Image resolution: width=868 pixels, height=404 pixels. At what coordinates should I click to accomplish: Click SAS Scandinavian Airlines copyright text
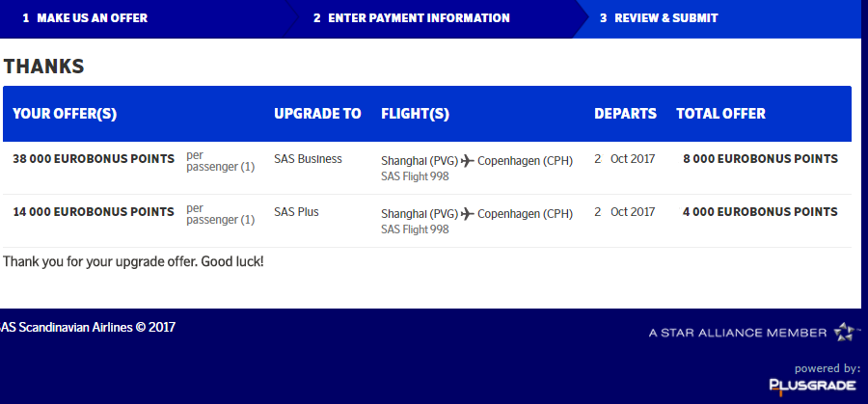[89, 327]
